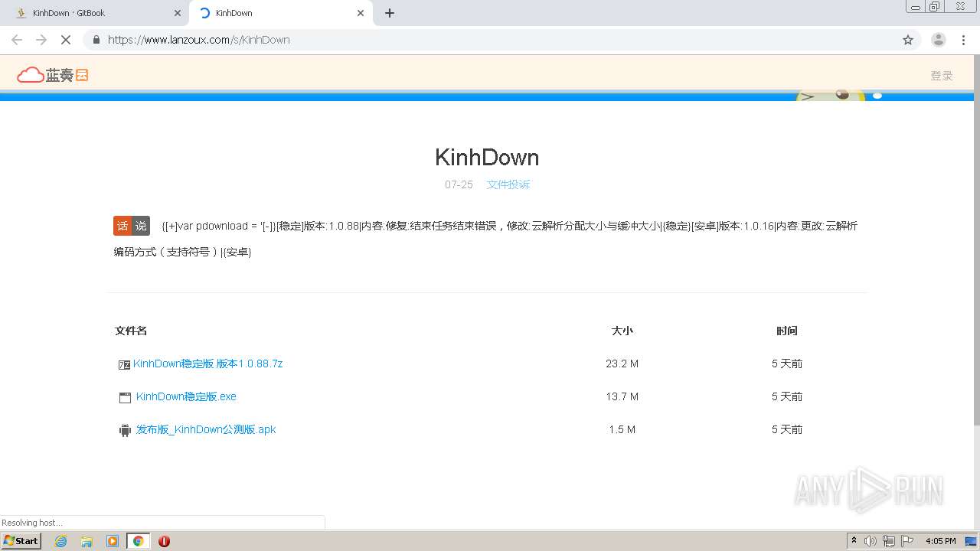Select the 13.7 M size value
This screenshot has height=551, width=980.
coord(622,396)
